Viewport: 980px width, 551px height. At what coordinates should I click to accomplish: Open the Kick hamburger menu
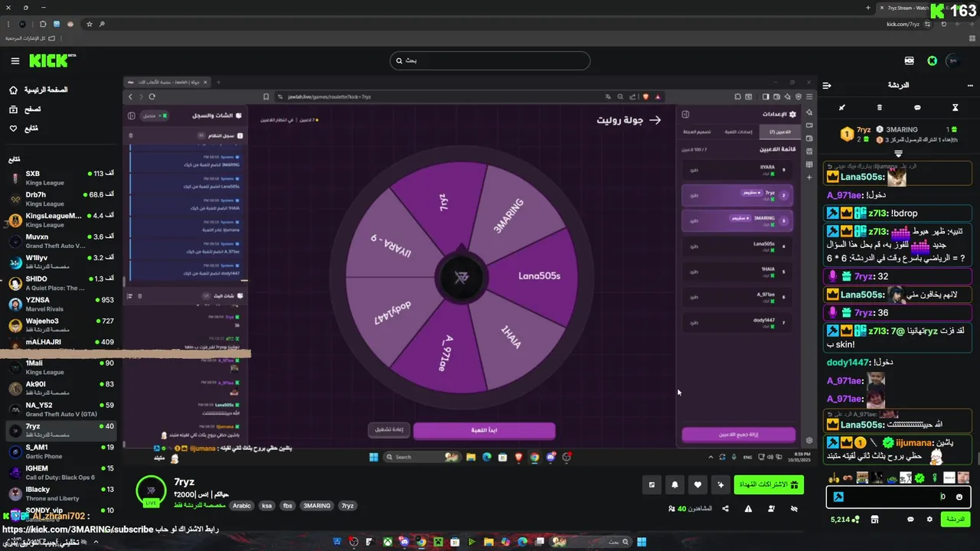pyautogui.click(x=15, y=60)
